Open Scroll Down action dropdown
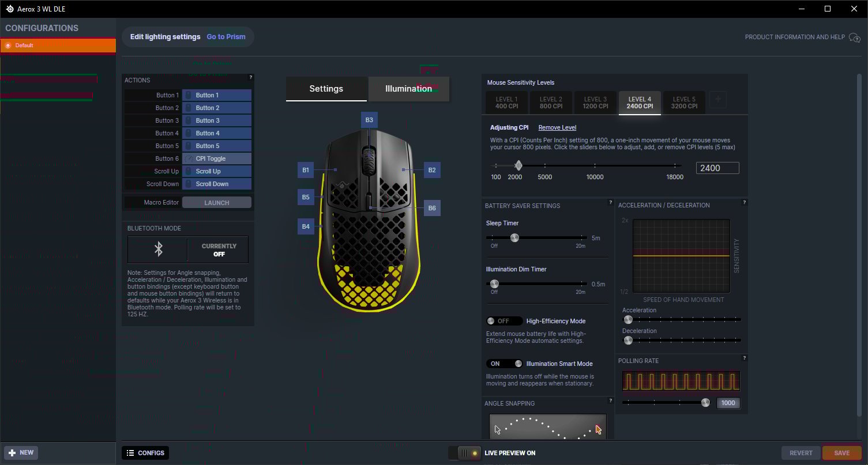The image size is (868, 465). coord(217,184)
